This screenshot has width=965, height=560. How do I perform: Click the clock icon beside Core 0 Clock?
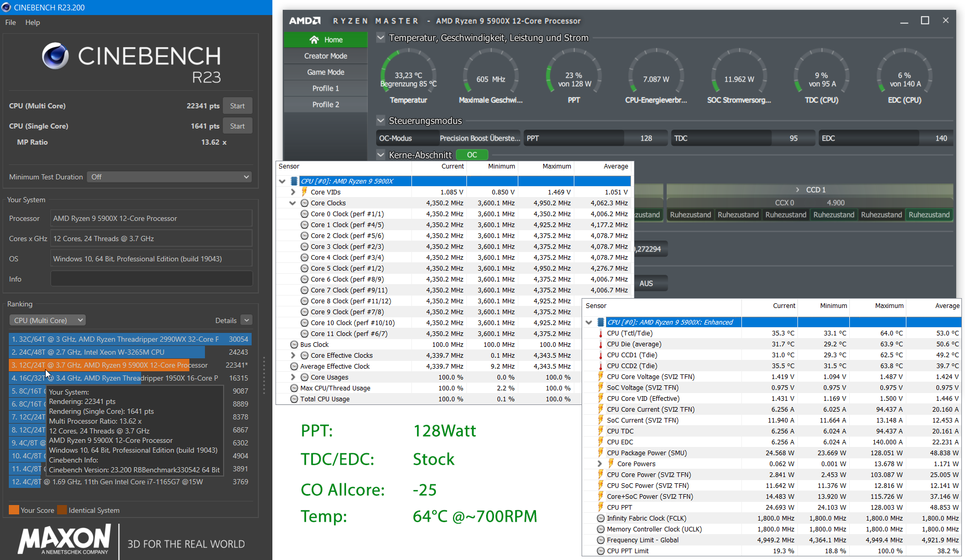point(305,214)
